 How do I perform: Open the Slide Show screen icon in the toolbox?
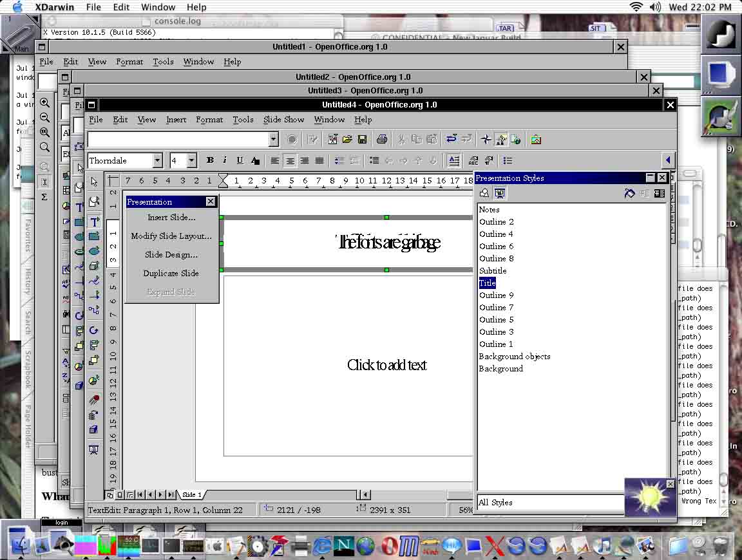click(x=94, y=449)
